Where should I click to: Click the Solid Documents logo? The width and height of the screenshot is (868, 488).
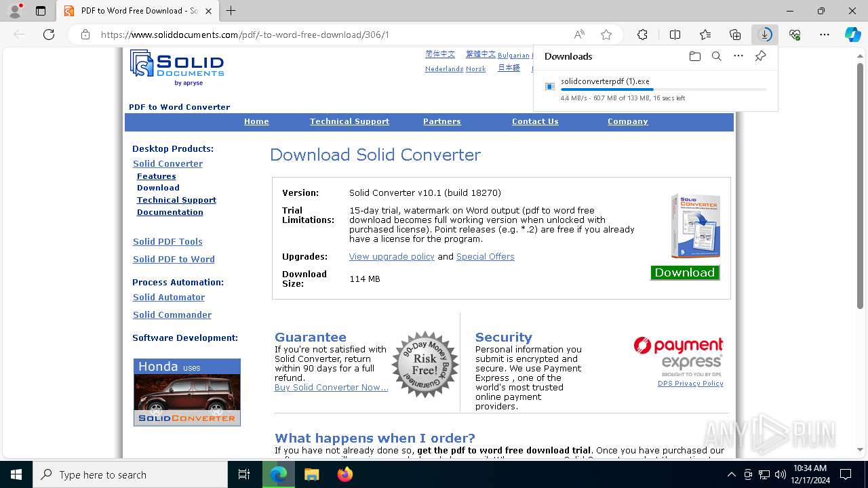pos(177,68)
